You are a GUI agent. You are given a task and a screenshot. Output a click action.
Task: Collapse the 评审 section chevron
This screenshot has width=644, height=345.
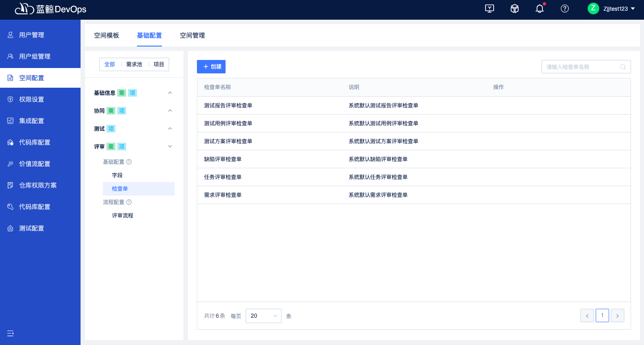tap(170, 146)
